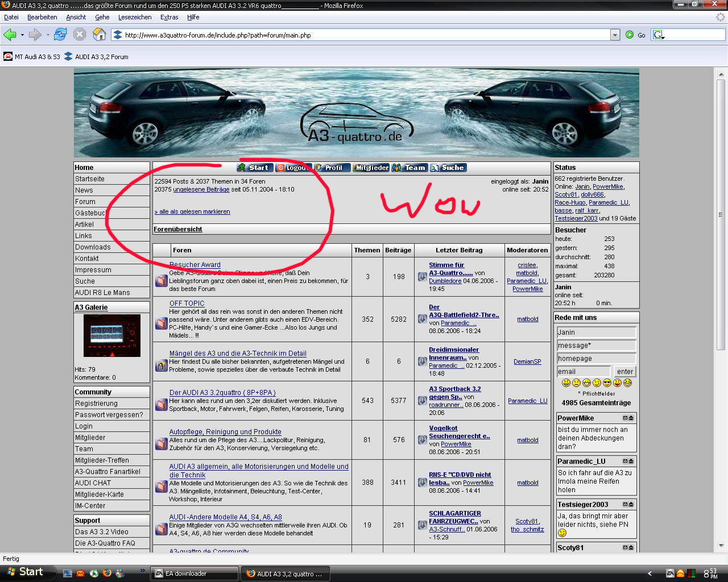This screenshot has width=728, height=582.
Task: Reload the page with the refresh icon
Action: point(60,35)
